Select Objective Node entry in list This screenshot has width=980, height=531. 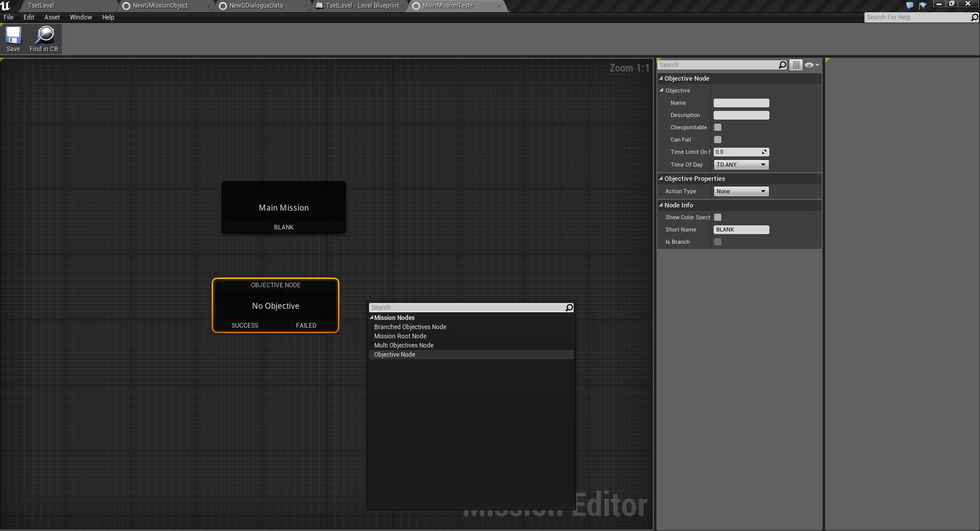pyautogui.click(x=471, y=355)
